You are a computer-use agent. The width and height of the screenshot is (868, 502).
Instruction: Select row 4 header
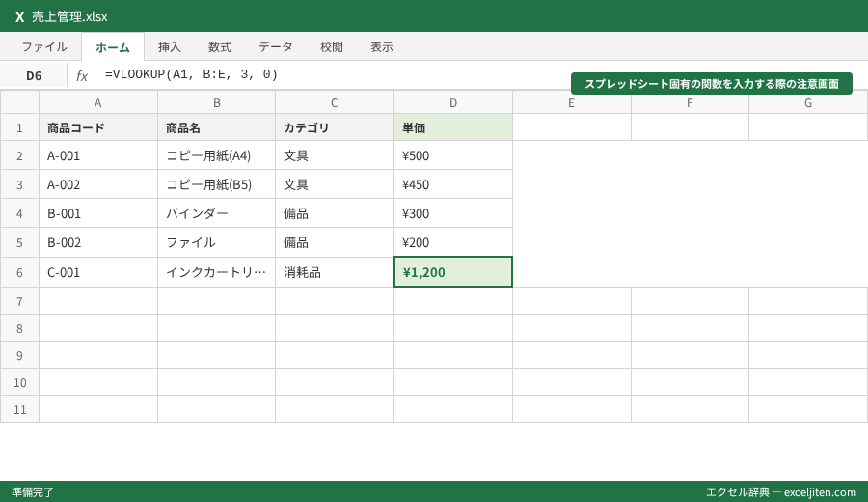tap(19, 213)
